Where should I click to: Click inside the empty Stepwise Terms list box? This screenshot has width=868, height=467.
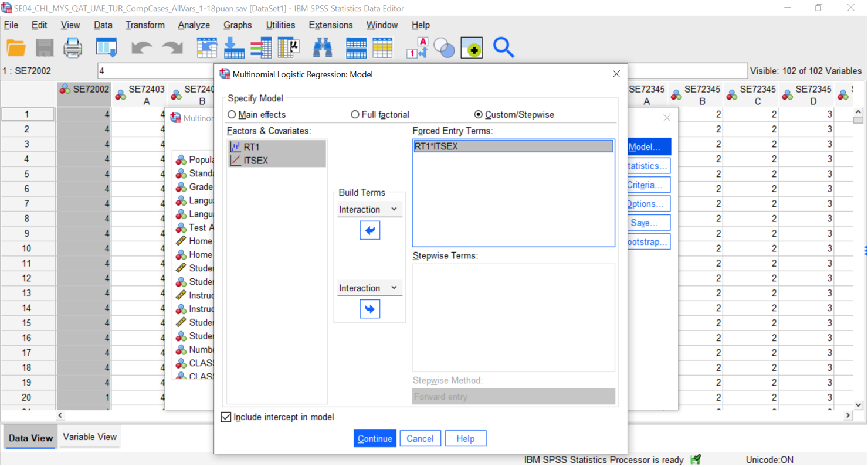(513, 317)
